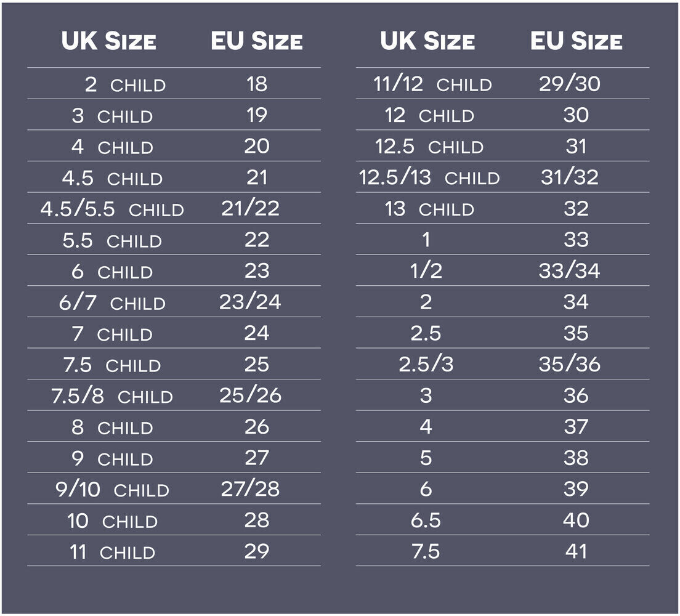Click the UK size 6.5 entry
Viewport: 680px width, 616px height.
pyautogui.click(x=426, y=520)
